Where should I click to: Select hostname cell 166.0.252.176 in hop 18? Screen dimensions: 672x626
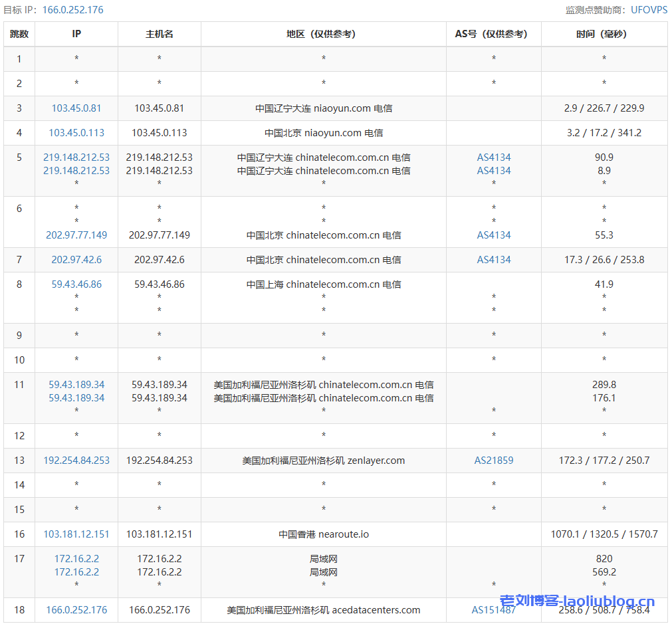coord(160,610)
